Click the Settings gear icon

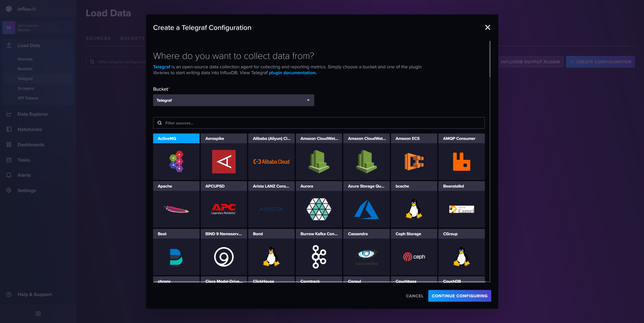click(9, 190)
